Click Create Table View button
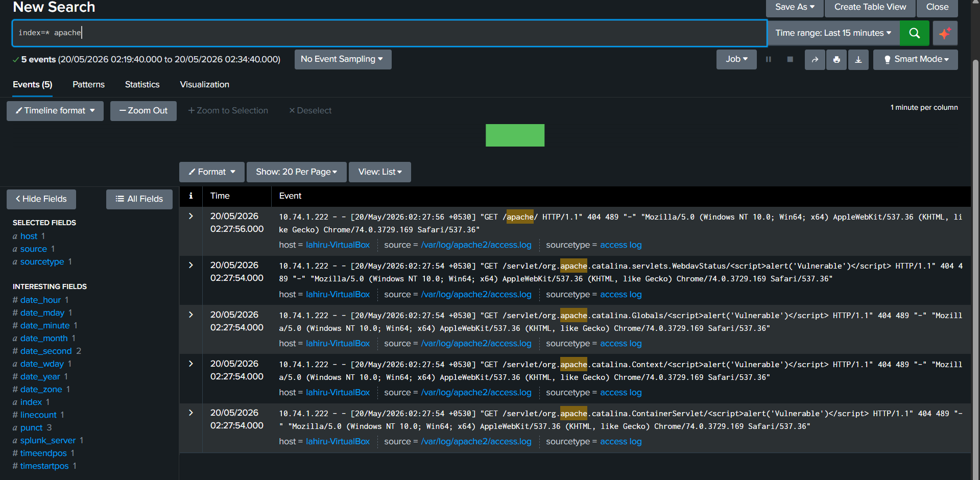This screenshot has width=980, height=480. click(870, 7)
